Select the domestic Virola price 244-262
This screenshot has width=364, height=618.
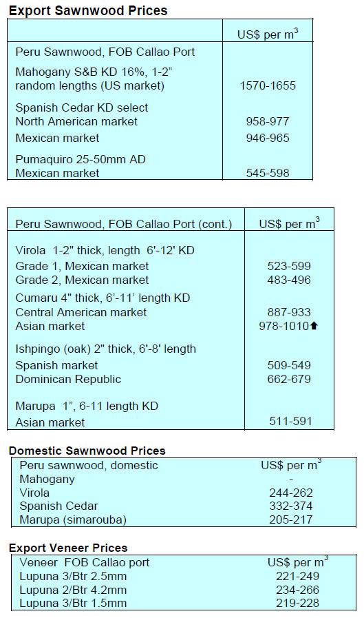click(x=291, y=493)
